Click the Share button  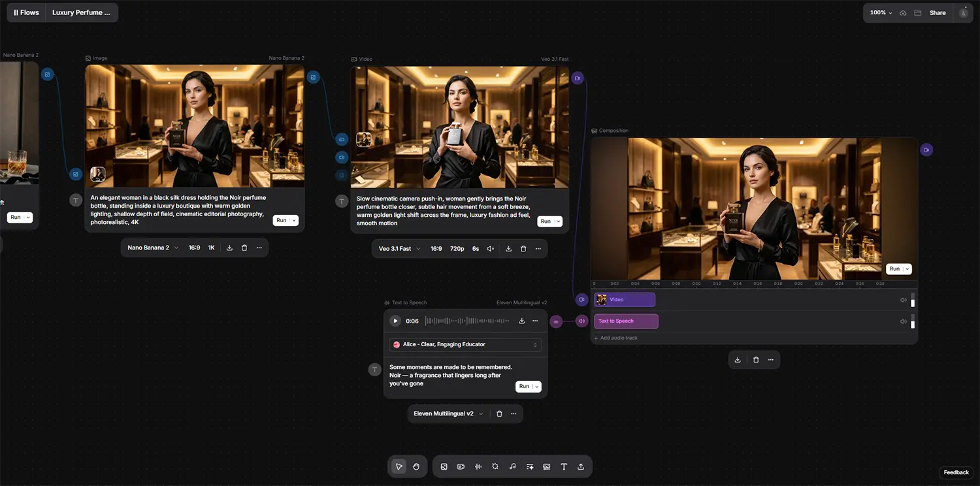pyautogui.click(x=938, y=13)
